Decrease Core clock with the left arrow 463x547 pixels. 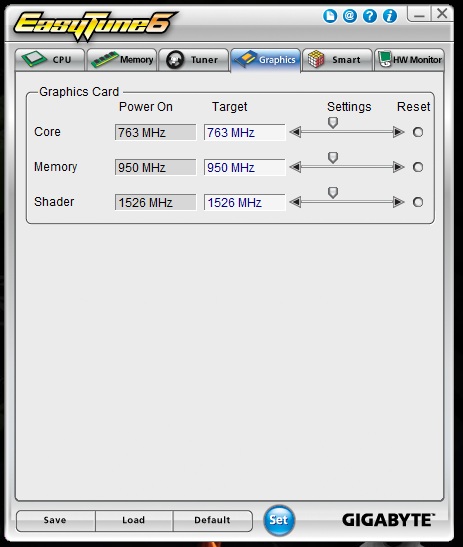pyautogui.click(x=295, y=132)
